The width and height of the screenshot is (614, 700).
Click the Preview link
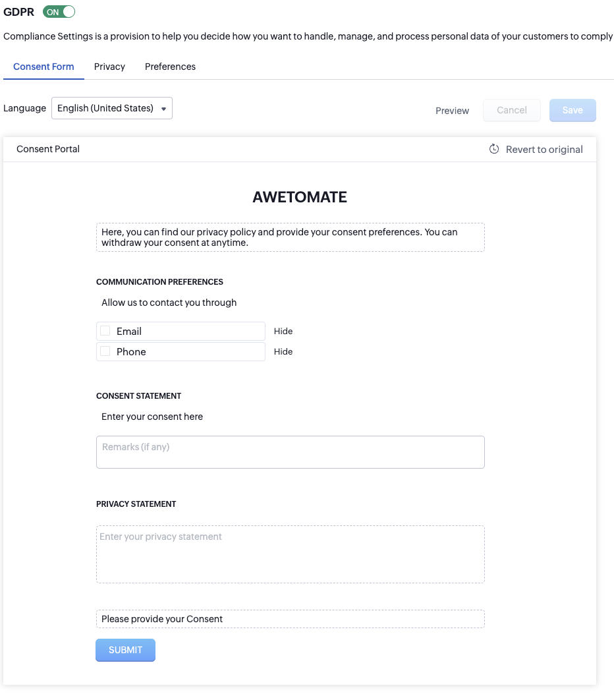tap(452, 111)
